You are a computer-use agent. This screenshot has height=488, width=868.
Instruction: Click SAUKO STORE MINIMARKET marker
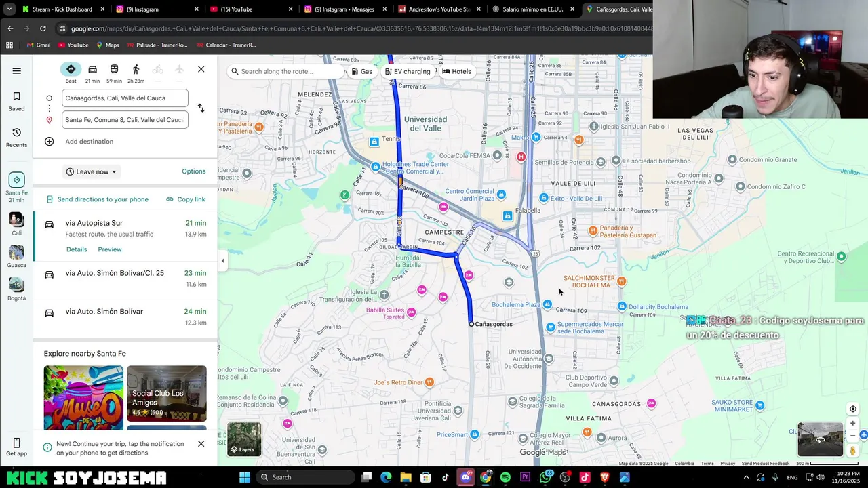(760, 406)
